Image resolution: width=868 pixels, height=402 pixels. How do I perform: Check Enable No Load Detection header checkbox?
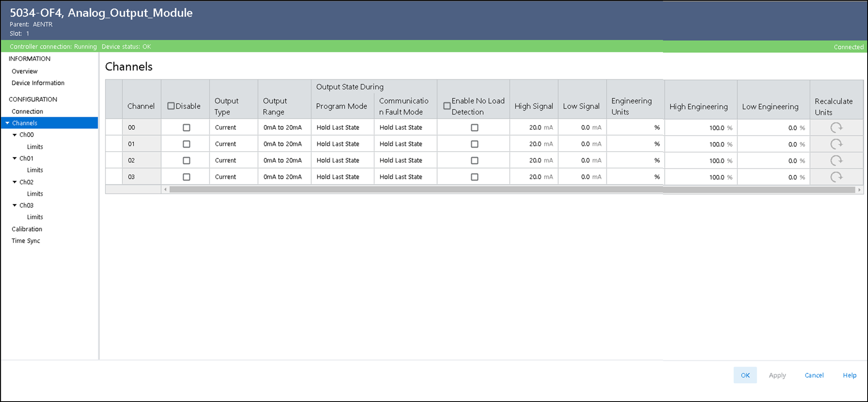click(x=446, y=106)
